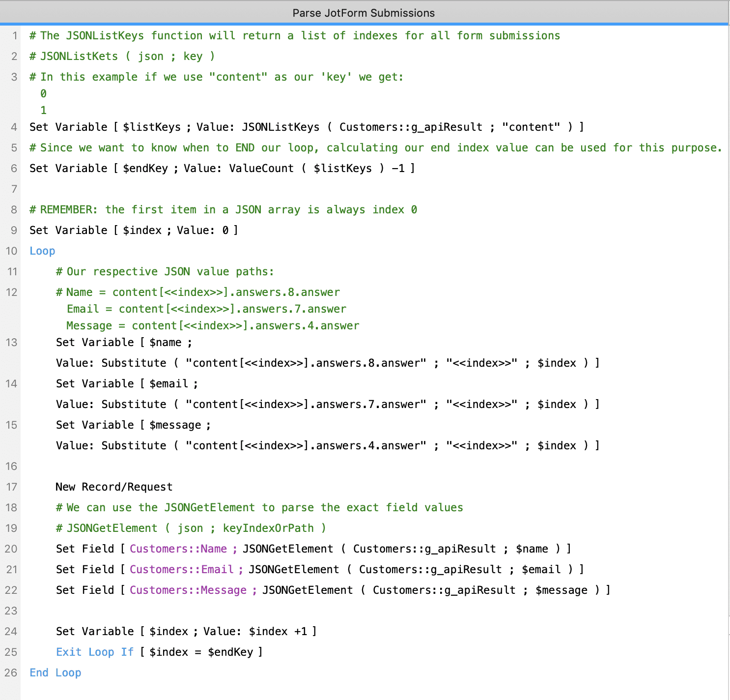Select the End Loop step on line 26
This screenshot has width=730, height=700.
pos(55,672)
